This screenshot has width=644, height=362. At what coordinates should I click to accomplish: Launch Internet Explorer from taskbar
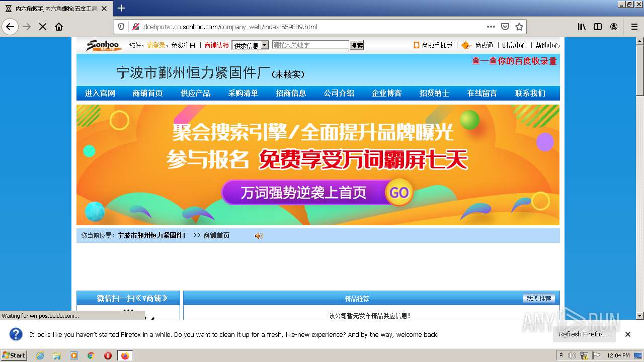click(40, 355)
